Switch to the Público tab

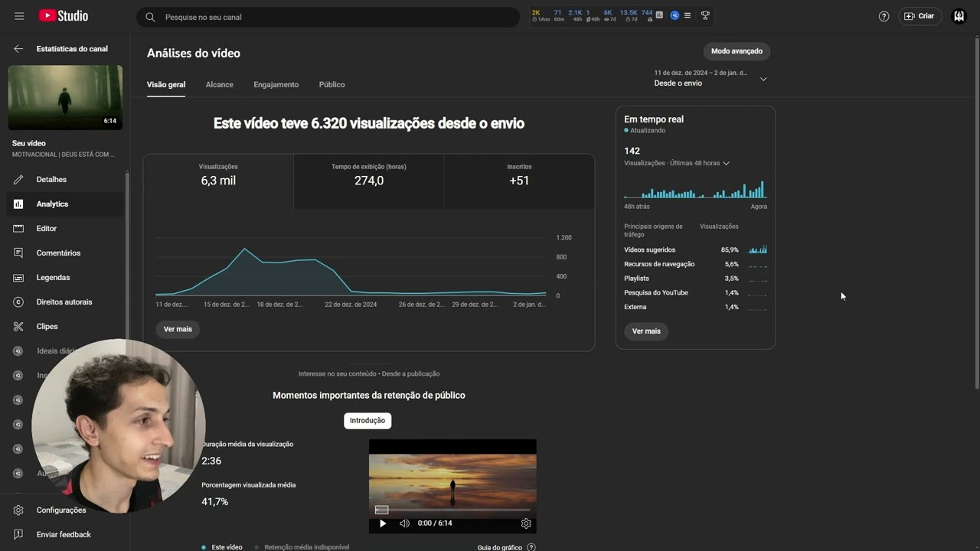[332, 84]
